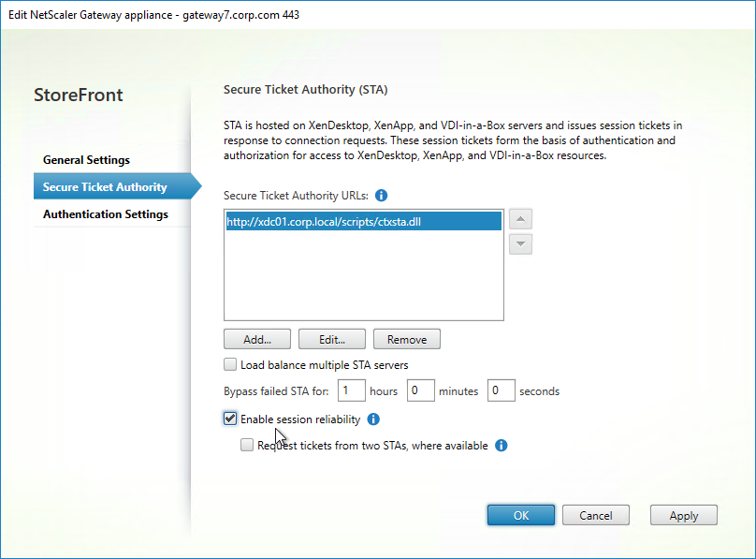The height and width of the screenshot is (559, 756).
Task: Remove the selected STA URL
Action: [x=406, y=339]
